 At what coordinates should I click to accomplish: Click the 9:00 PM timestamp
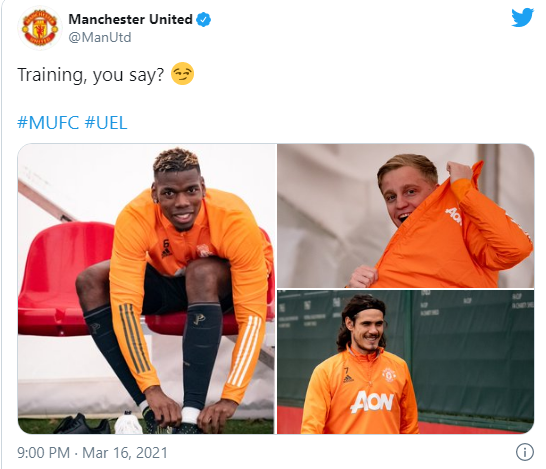(x=44, y=453)
